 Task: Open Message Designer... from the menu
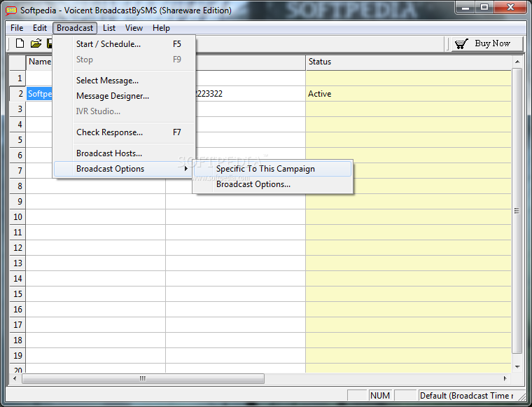pos(124,96)
